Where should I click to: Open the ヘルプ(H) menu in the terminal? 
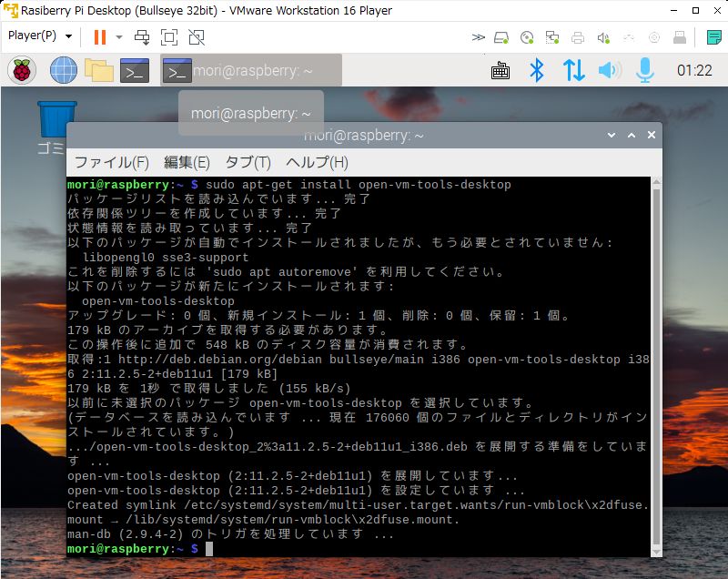(x=317, y=163)
